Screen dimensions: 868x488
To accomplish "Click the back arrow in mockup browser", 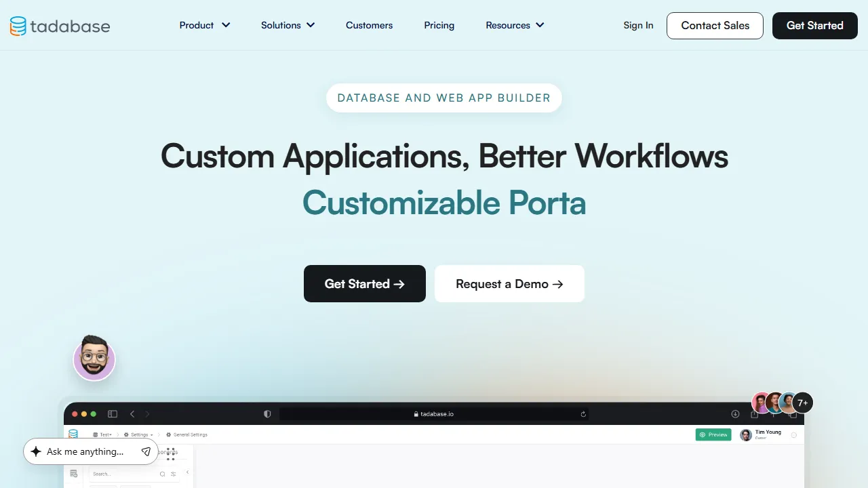I will pyautogui.click(x=132, y=413).
